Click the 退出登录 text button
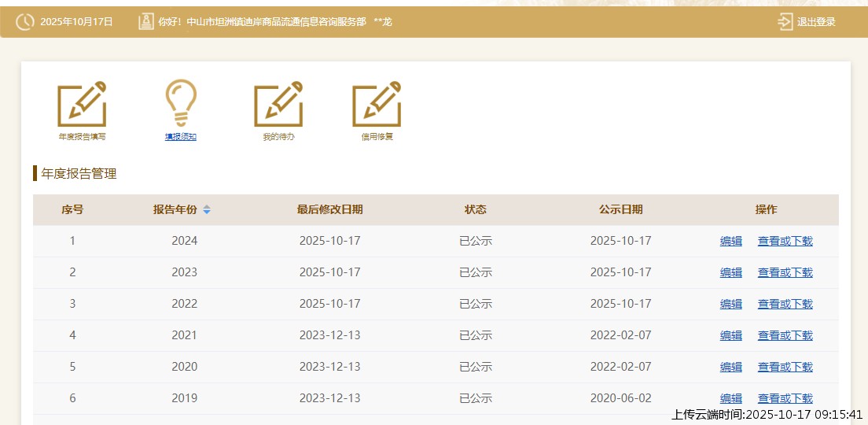The height and width of the screenshot is (425, 868). (816, 22)
